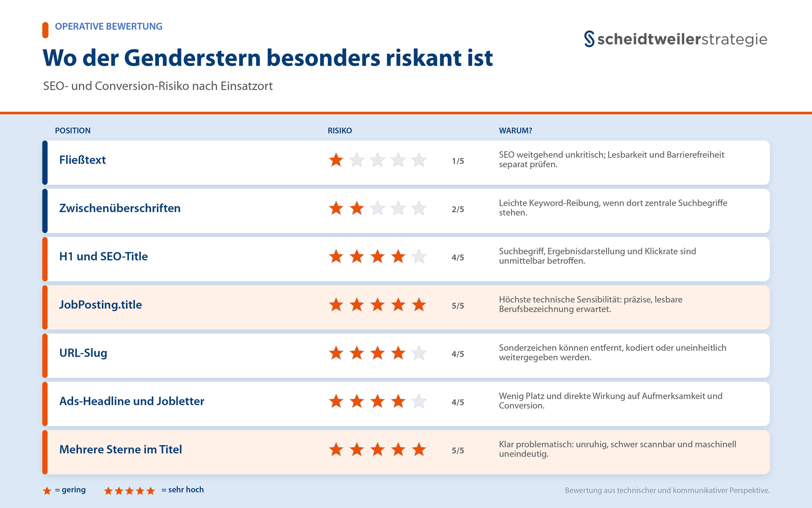Screen dimensions: 812x508
Task: Click the empty fifth star in H1 und SEO-Title row
Action: click(x=419, y=257)
